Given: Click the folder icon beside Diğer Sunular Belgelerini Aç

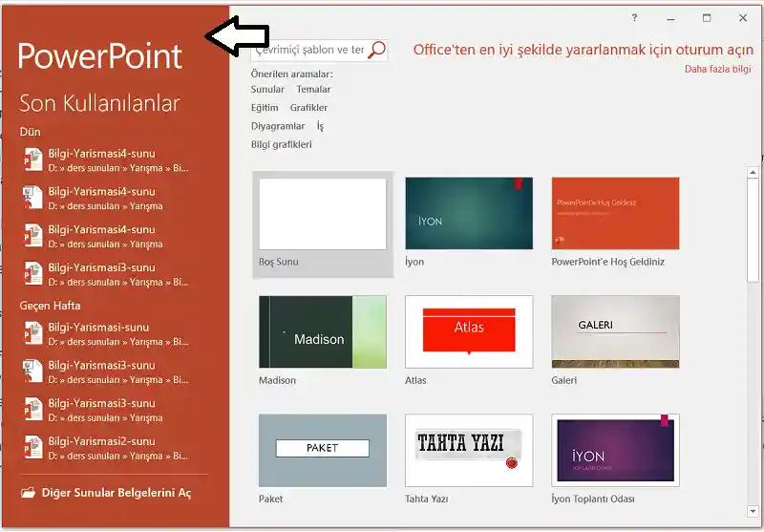Looking at the screenshot, I should pos(29,493).
